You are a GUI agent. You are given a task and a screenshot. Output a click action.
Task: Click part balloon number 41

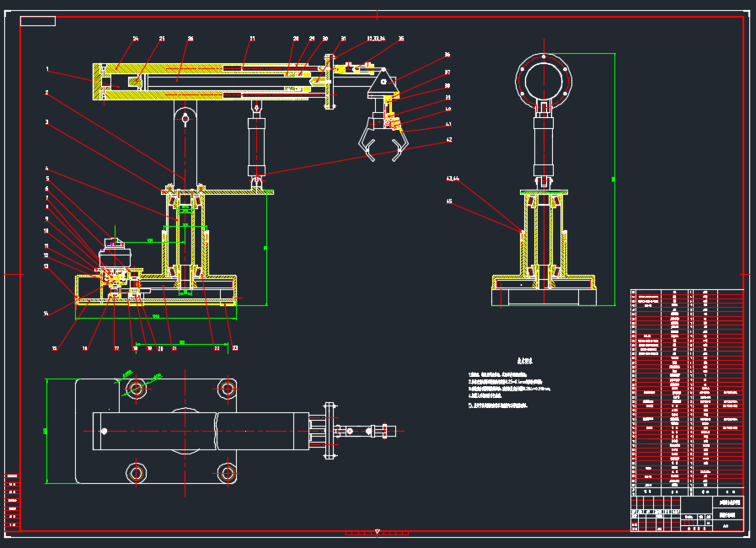[x=448, y=125]
